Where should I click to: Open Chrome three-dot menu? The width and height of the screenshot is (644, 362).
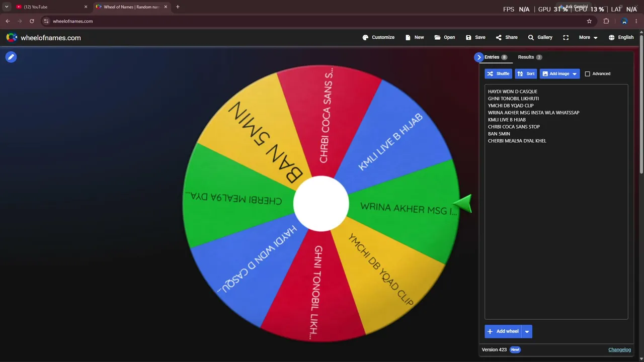coord(636,21)
